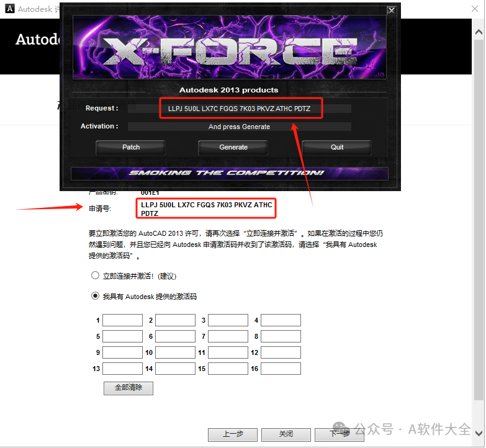Select 我具有 Autodesk 提供的激活码 radio option

(x=95, y=296)
